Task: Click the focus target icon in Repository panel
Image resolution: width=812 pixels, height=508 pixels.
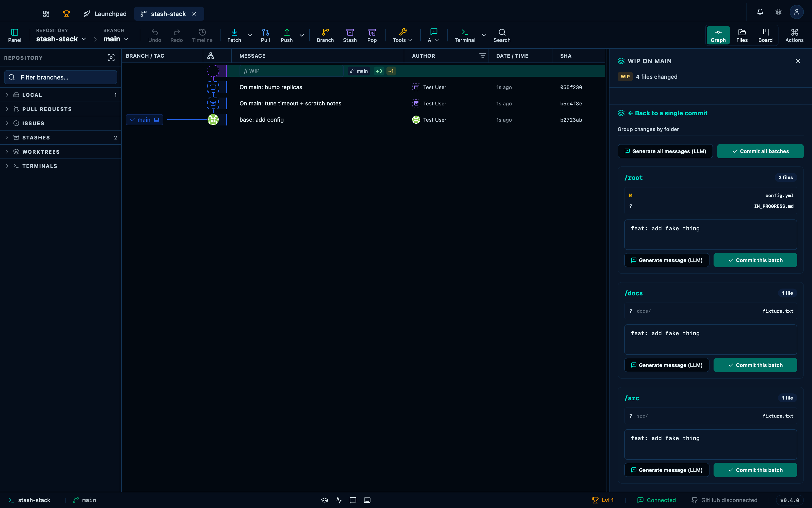Action: (x=111, y=58)
